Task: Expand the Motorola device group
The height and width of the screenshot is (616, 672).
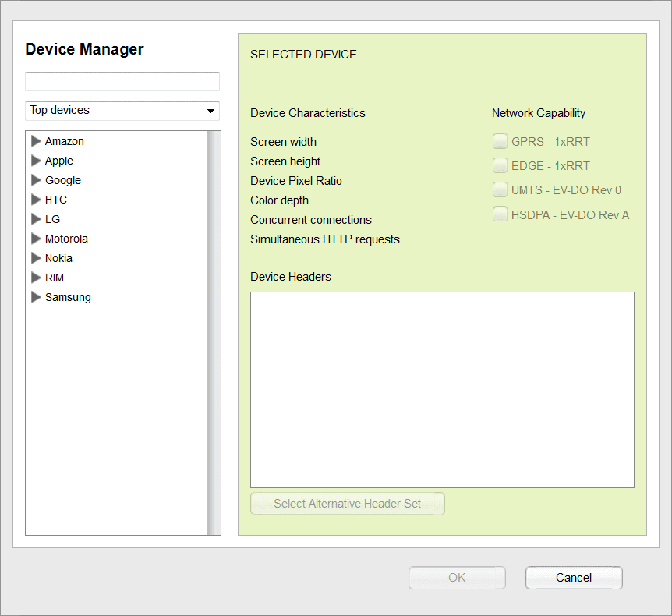Action: [x=36, y=239]
